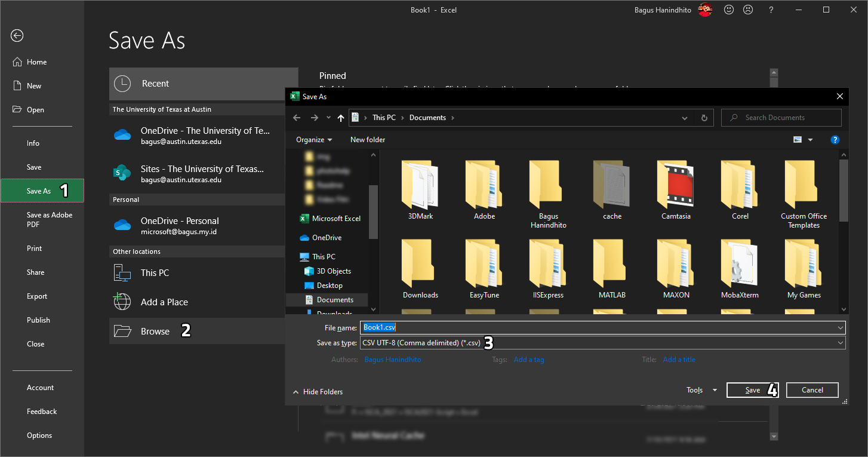Select the Adobe folder
This screenshot has width=868, height=457.
tap(485, 190)
